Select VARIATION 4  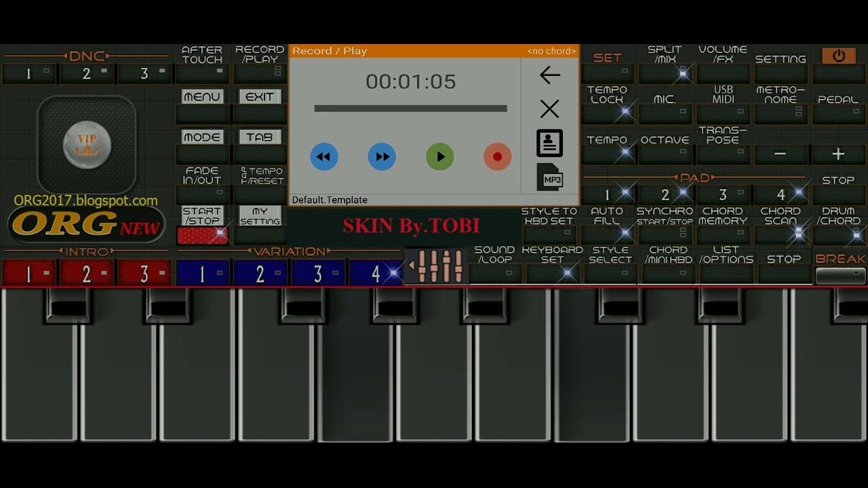(375, 274)
